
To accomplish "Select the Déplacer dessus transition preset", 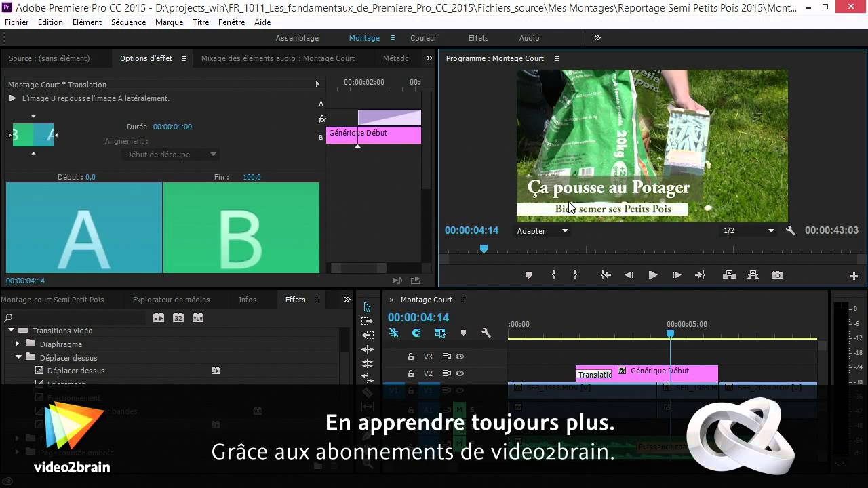I will [76, 371].
